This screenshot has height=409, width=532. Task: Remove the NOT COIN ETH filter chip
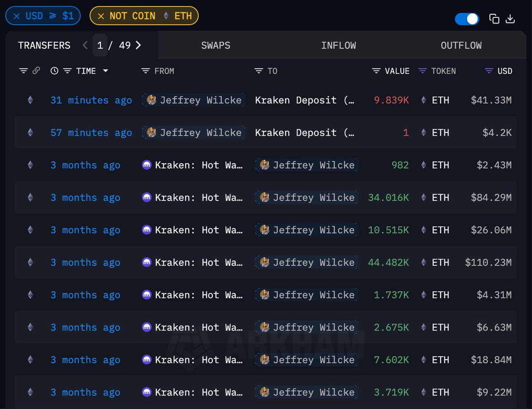coord(101,16)
